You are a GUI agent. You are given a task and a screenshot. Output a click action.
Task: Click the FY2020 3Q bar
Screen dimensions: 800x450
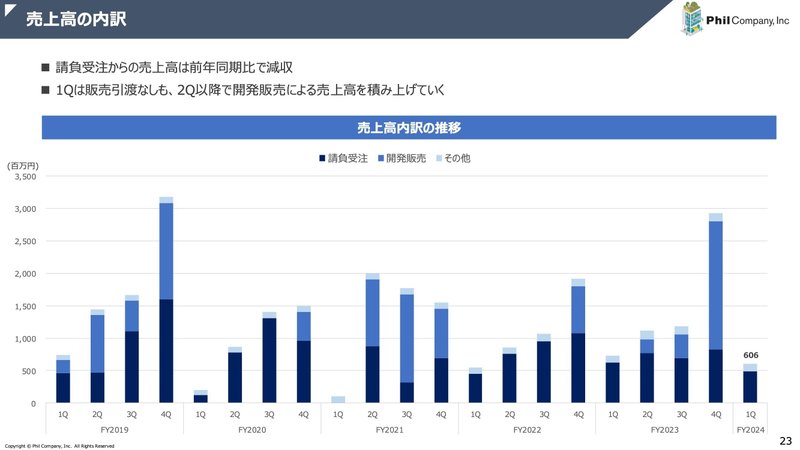pos(269,358)
